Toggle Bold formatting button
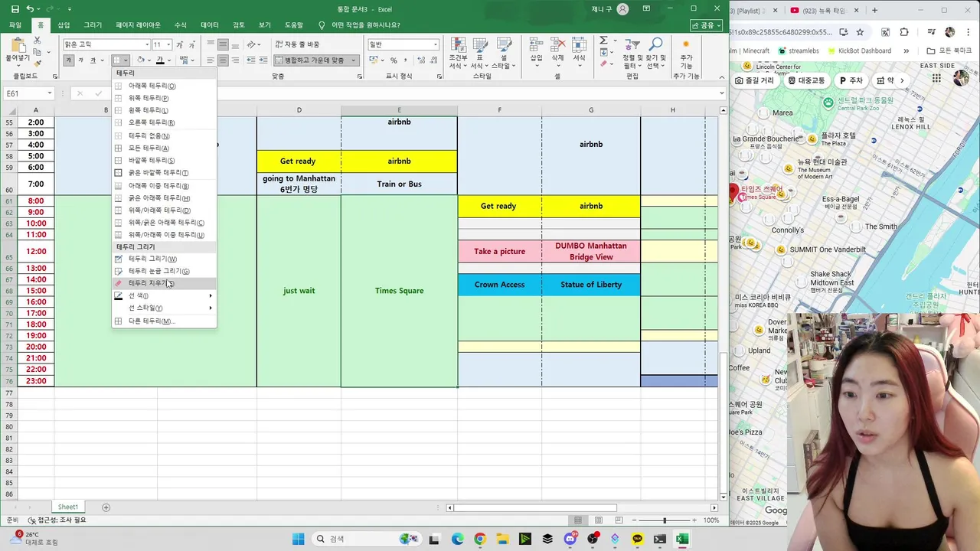 68,60
